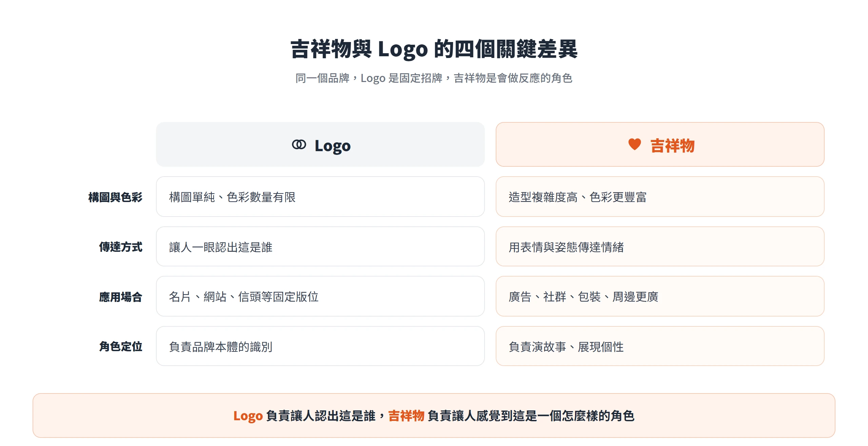Click the cell 負責品牌本體的識別
Image resolution: width=868 pixels, height=446 pixels.
click(320, 346)
